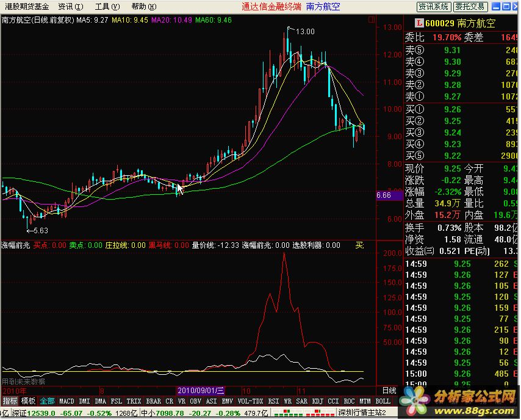Click the 总量 34.9万 value
The height and width of the screenshot is (420, 521).
(x=447, y=203)
